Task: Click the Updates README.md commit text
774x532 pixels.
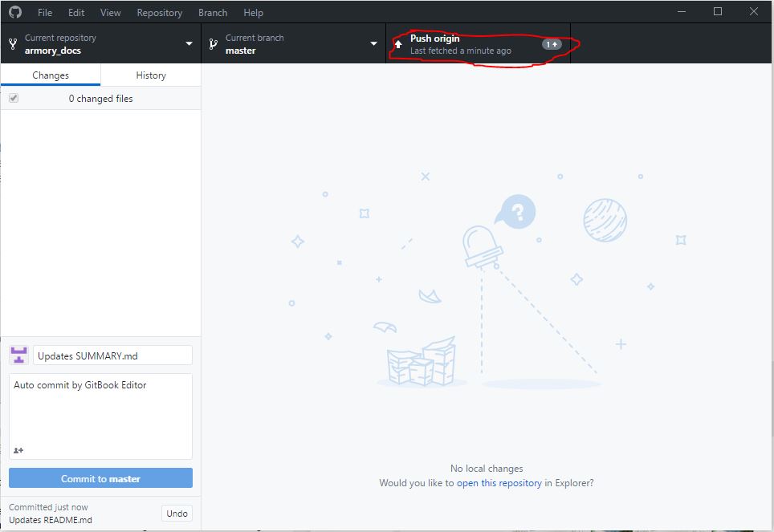Action: coord(51,520)
